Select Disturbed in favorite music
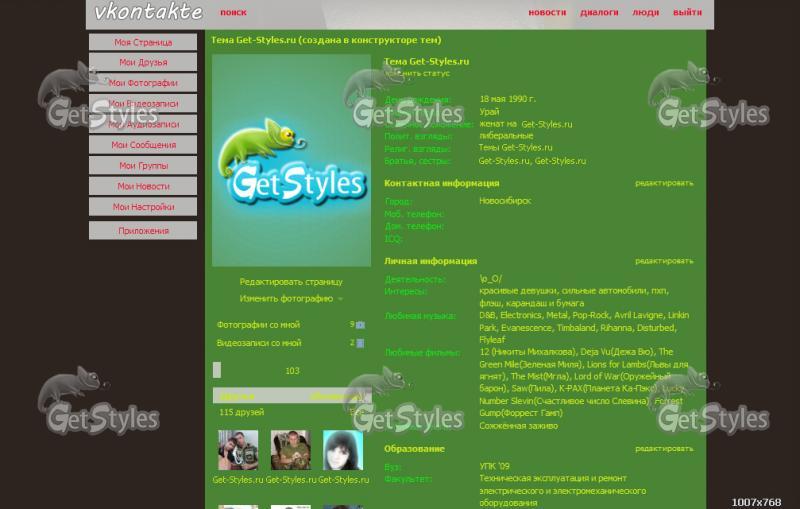Image resolution: width=800 pixels, height=509 pixels. [656, 328]
